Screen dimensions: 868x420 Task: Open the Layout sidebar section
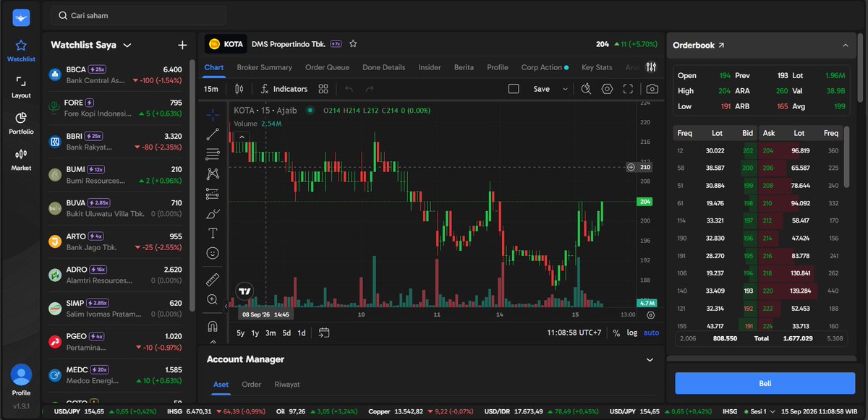[21, 87]
